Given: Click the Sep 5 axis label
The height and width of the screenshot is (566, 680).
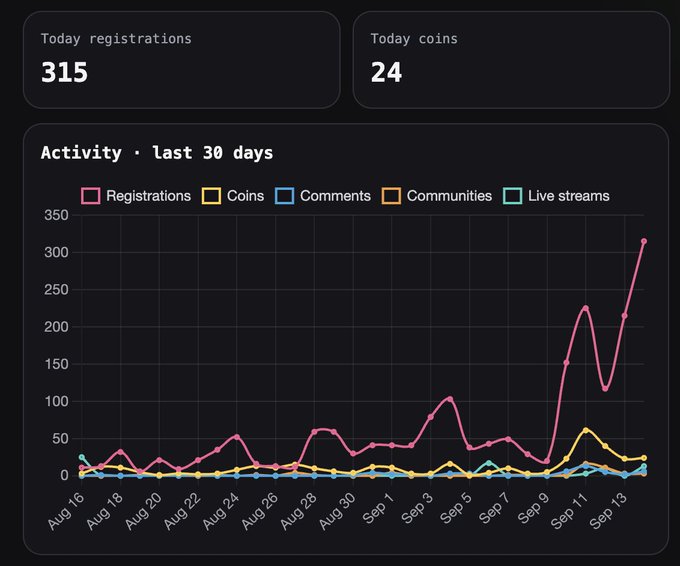Looking at the screenshot, I should pyautogui.click(x=455, y=508).
